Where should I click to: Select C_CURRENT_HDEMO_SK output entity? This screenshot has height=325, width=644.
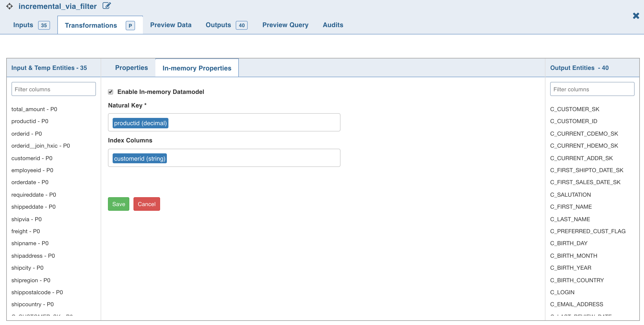point(584,146)
